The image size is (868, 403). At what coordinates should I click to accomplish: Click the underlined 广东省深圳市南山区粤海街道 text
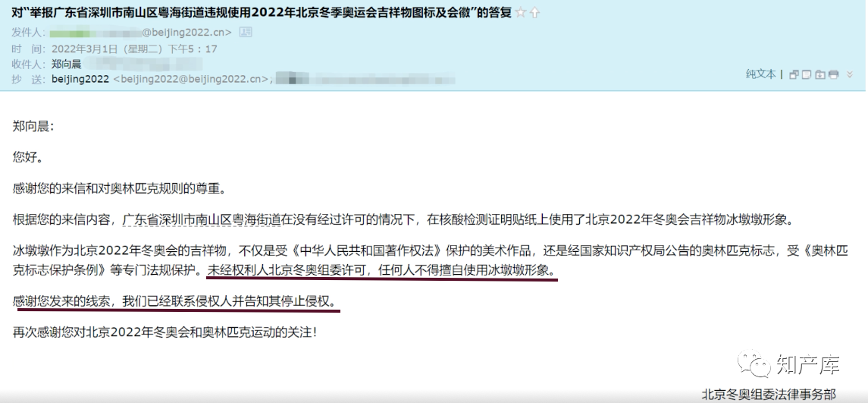click(x=202, y=219)
